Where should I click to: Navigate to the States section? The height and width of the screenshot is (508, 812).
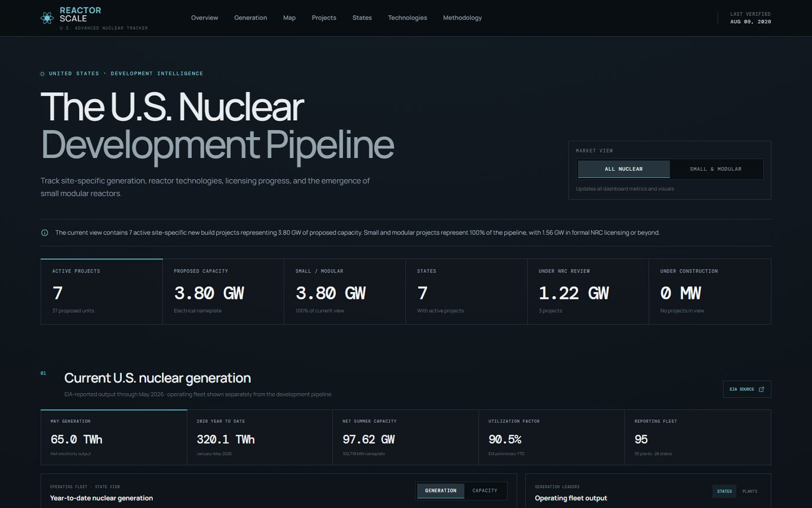[362, 18]
